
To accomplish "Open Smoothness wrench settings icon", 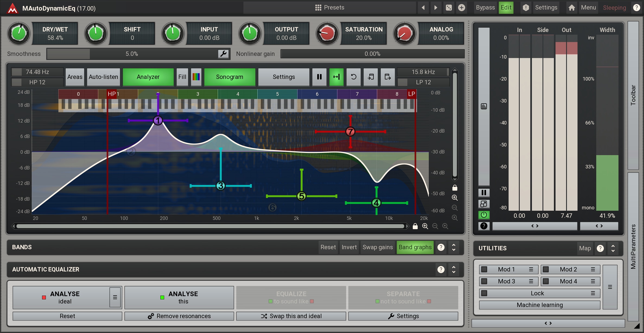I will pyautogui.click(x=223, y=54).
